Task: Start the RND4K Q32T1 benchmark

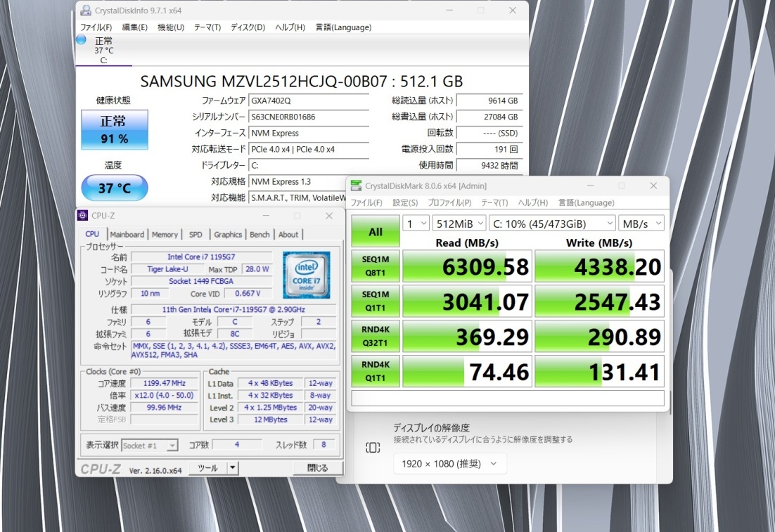Action: (x=376, y=336)
